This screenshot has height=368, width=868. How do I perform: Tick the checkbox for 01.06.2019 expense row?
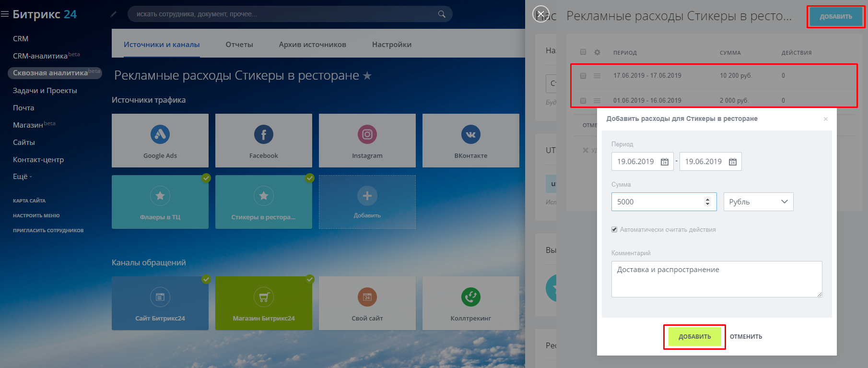(x=583, y=101)
